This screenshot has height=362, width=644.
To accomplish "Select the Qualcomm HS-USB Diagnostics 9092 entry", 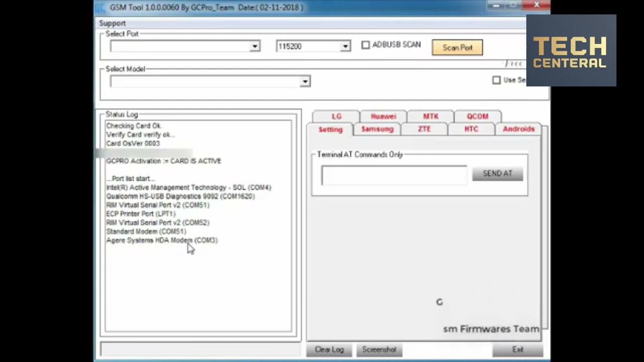I will tap(181, 196).
